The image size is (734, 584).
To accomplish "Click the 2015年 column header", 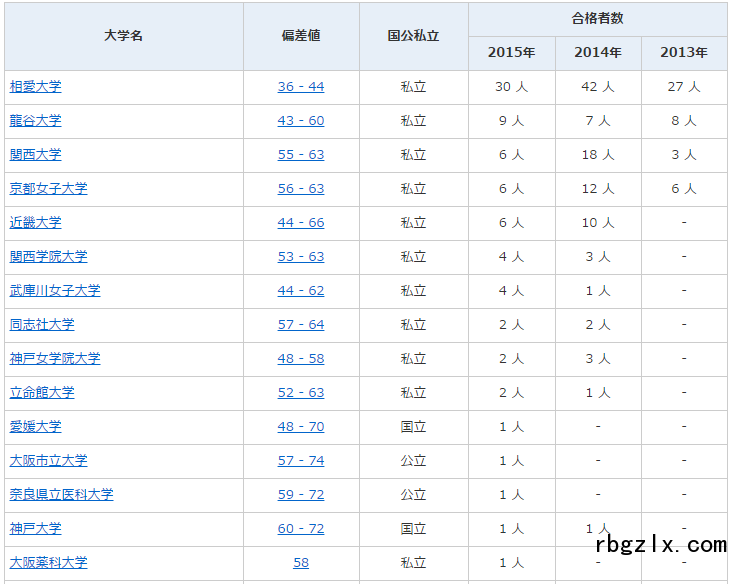I will 512,53.
